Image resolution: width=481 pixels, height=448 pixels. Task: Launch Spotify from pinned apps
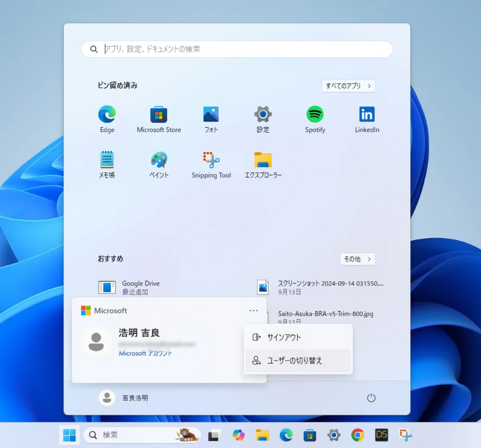point(315,119)
